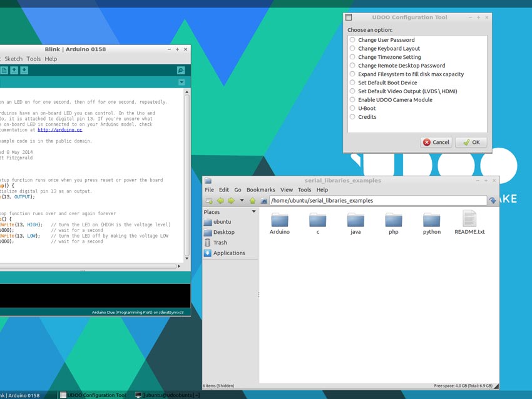Open the View menu in file manager

coord(287,190)
